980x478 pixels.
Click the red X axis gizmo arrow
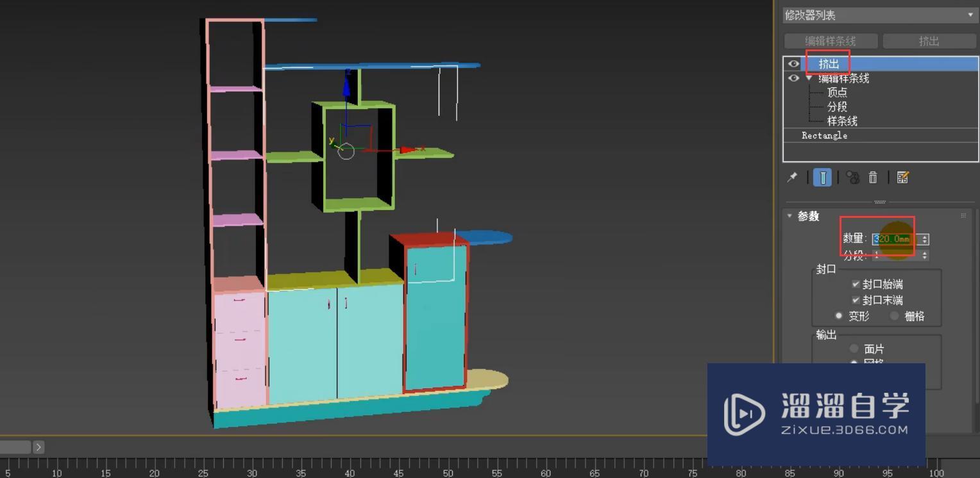pos(408,150)
